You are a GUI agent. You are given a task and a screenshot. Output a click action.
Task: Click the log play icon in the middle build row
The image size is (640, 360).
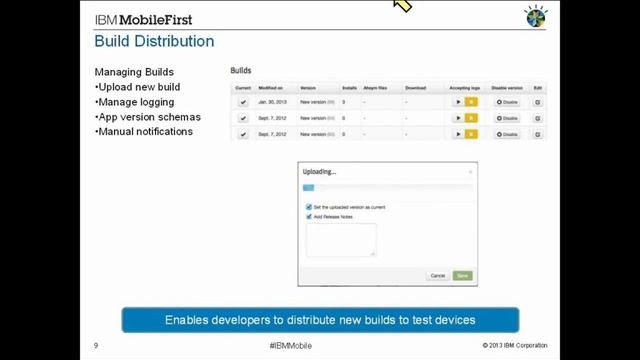[x=458, y=118]
